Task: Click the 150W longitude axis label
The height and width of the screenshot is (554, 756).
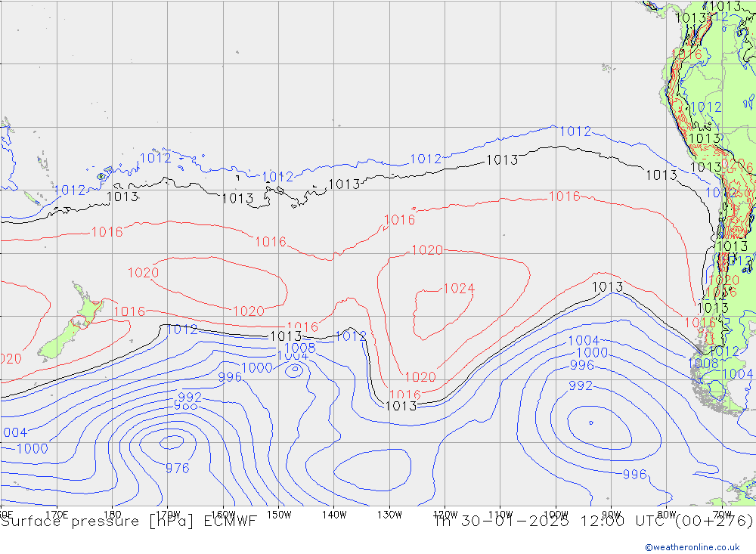Action: click(279, 514)
